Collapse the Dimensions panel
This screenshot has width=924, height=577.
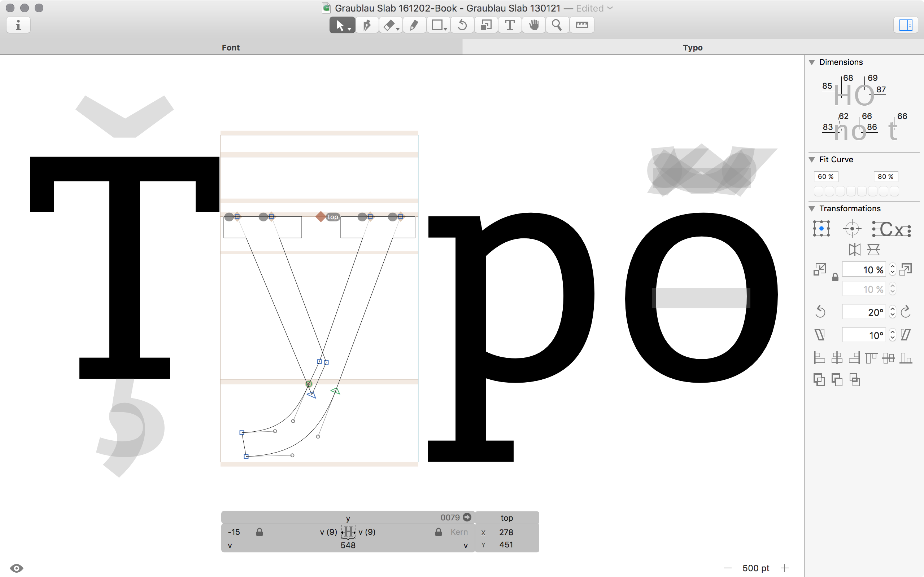coord(812,62)
